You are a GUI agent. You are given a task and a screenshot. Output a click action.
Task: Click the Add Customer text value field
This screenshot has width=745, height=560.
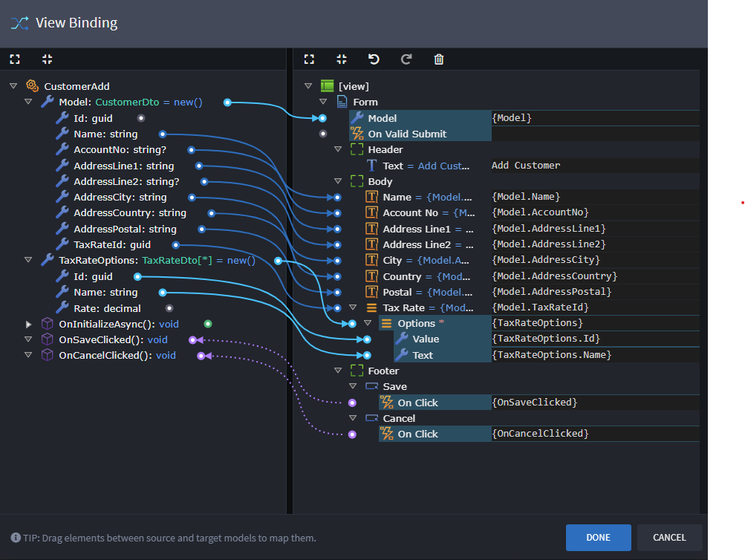[596, 166]
